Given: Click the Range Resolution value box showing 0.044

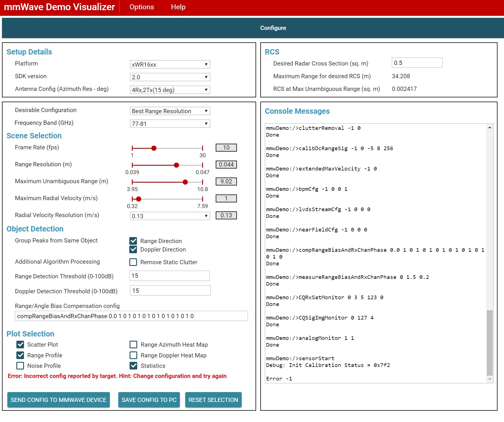Looking at the screenshot, I should point(226,165).
